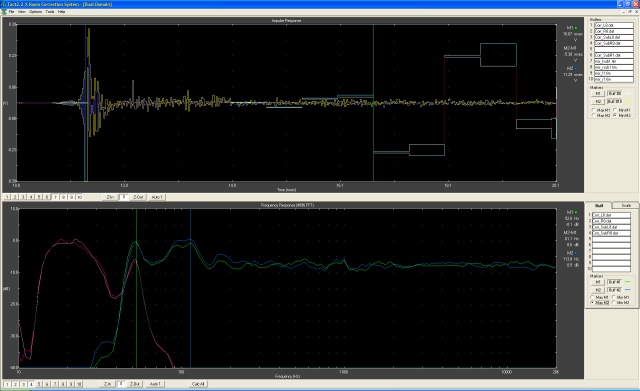This screenshot has height=391, width=640.
Task: Toggle buffer 1 button under the Impulse Response graph
Action: tap(7, 197)
